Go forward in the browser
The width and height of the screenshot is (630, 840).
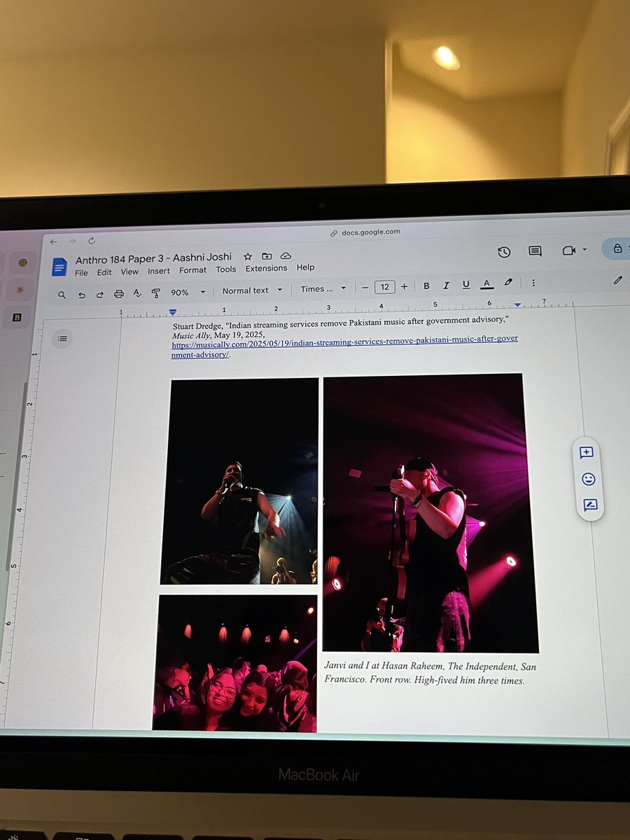pyautogui.click(x=72, y=241)
